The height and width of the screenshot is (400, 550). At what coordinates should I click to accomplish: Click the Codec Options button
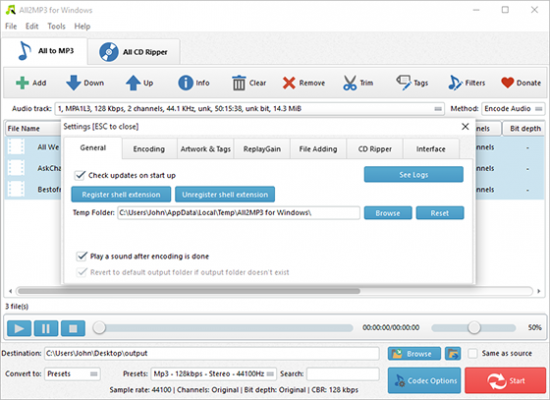(x=424, y=381)
